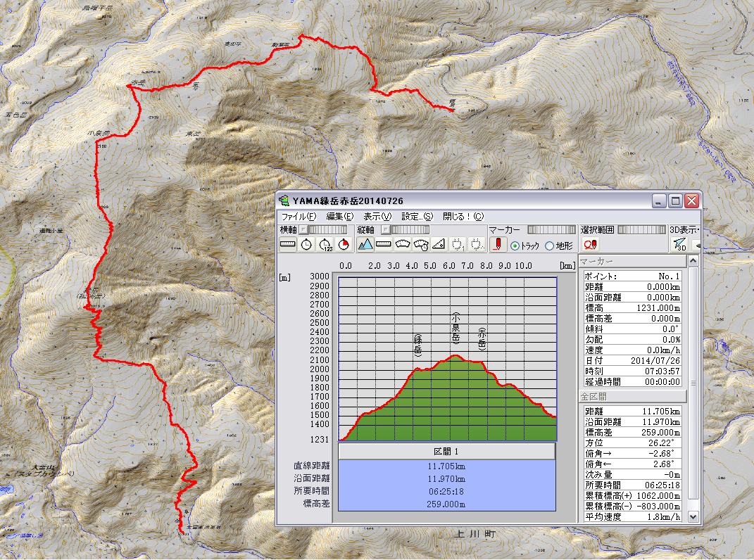Click the 速度 0.0km/h row
The image size is (754, 560).
coord(632,350)
